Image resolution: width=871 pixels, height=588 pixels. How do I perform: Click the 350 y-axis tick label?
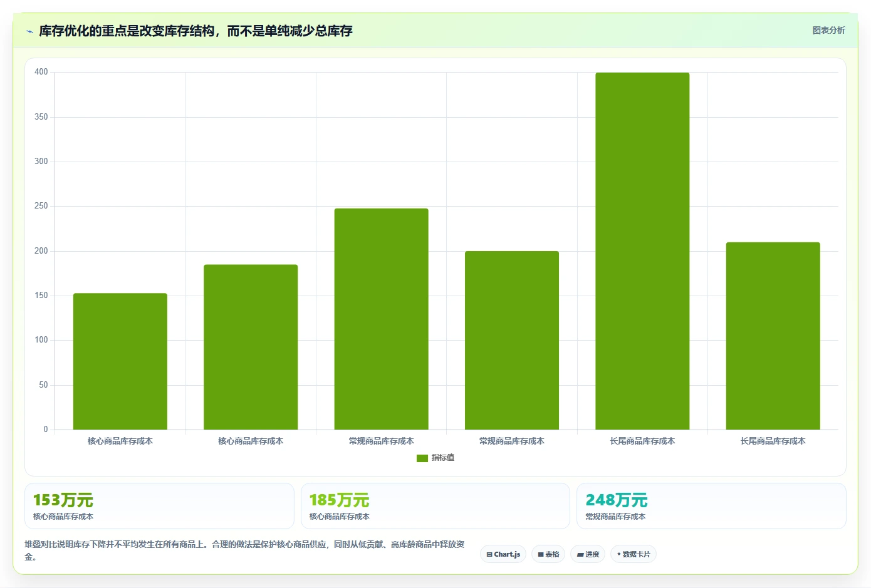point(41,117)
